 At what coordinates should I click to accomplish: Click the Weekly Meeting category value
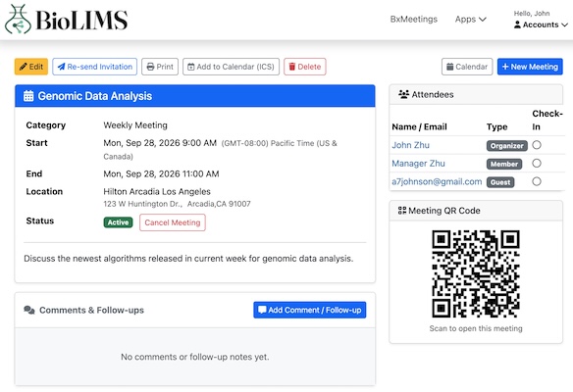135,125
